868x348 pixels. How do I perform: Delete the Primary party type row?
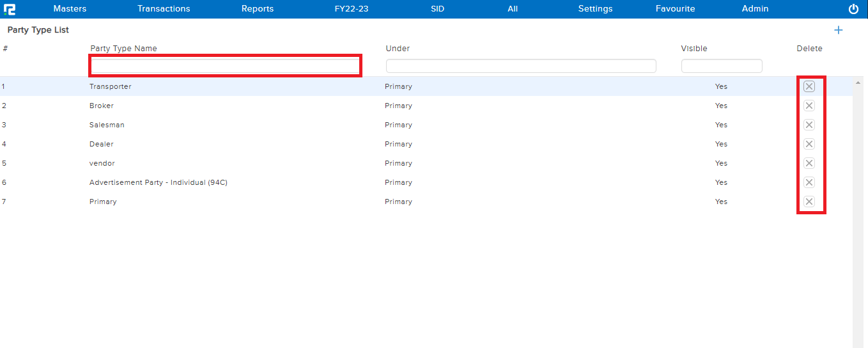click(x=809, y=202)
